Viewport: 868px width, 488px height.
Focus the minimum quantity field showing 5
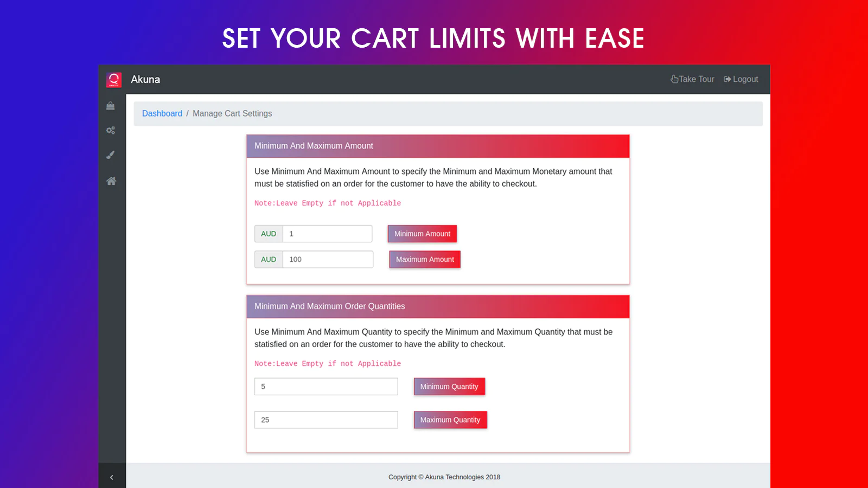(x=326, y=387)
